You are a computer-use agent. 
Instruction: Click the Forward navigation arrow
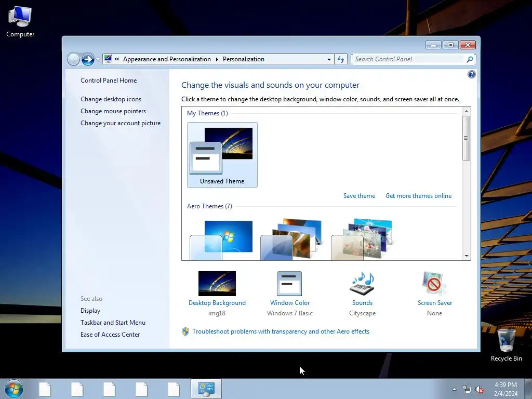[88, 59]
